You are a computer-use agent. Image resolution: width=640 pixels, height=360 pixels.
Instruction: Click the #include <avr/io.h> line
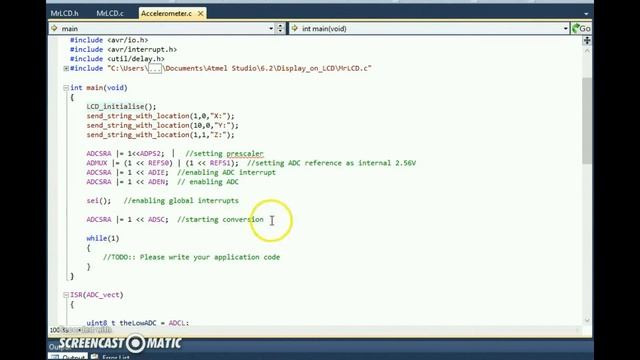[109, 40]
